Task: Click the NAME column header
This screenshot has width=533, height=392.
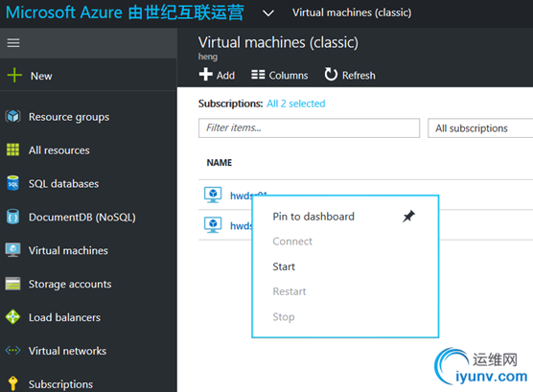Action: (220, 163)
